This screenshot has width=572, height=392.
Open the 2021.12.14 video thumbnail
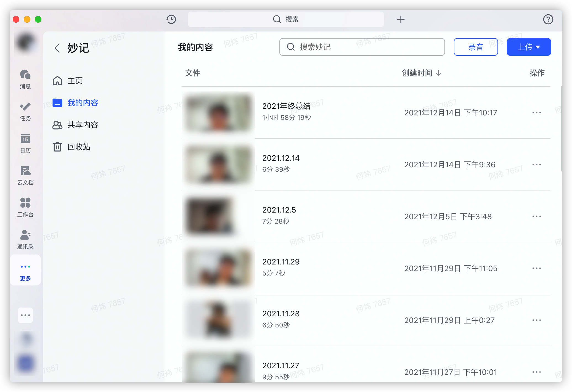coord(218,165)
